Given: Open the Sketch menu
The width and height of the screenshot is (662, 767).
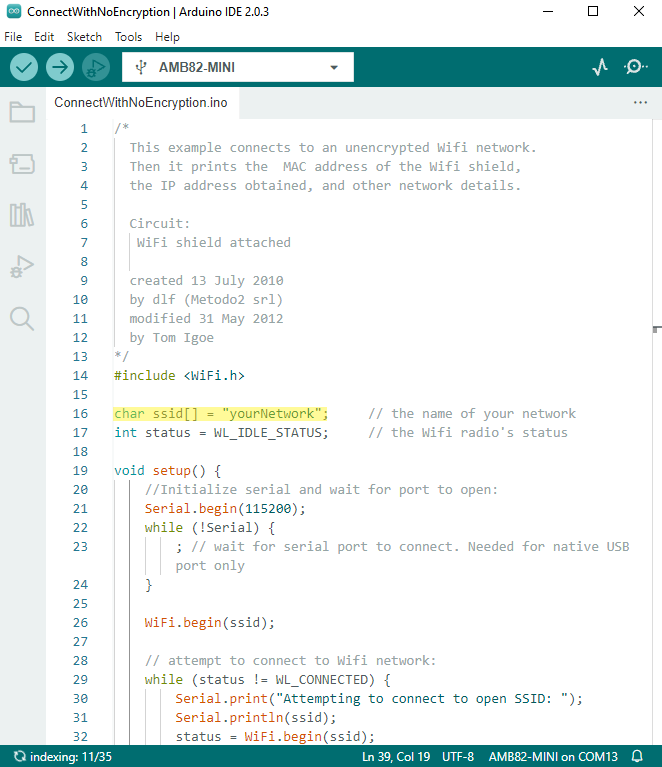Looking at the screenshot, I should pos(84,36).
